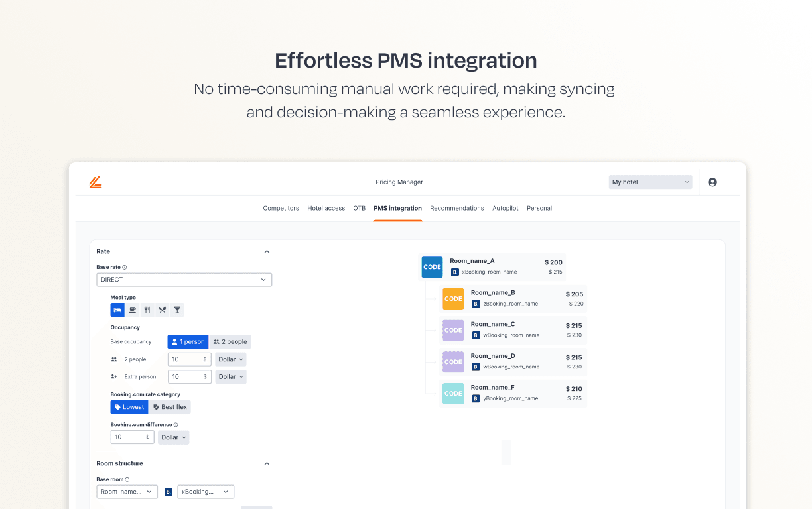The height and width of the screenshot is (509, 812).
Task: Choose the fork and knife meal type
Action: 147,310
